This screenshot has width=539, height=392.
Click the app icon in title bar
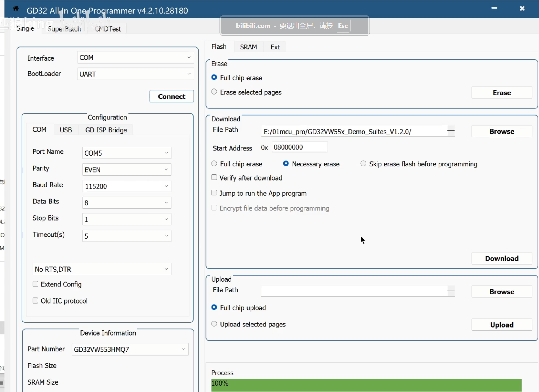[16, 8]
